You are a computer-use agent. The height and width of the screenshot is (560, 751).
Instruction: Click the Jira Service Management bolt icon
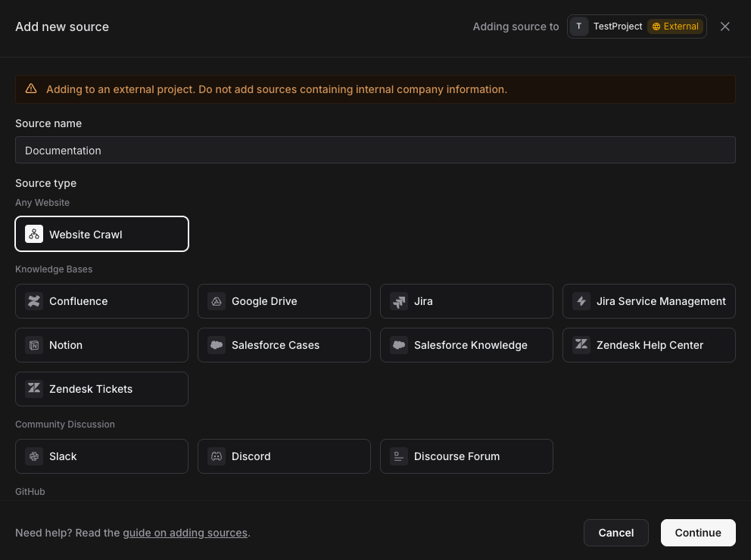(581, 301)
